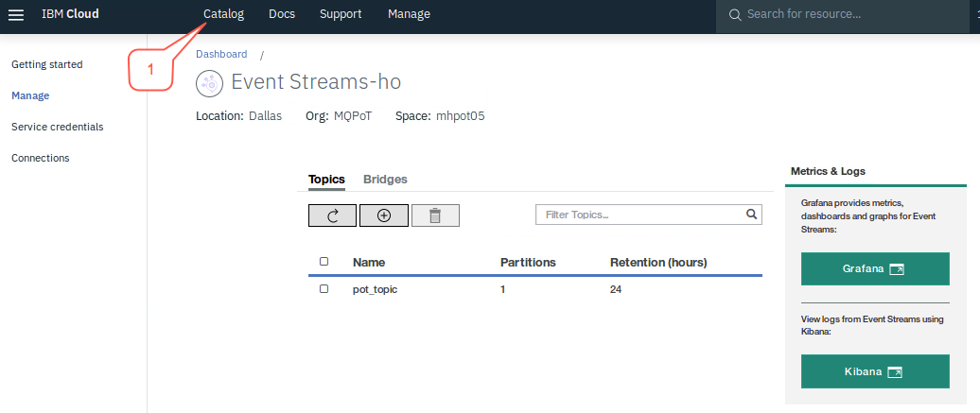The height and width of the screenshot is (413, 980).
Task: Click the Metrics & Logs heading
Action: [x=828, y=171]
